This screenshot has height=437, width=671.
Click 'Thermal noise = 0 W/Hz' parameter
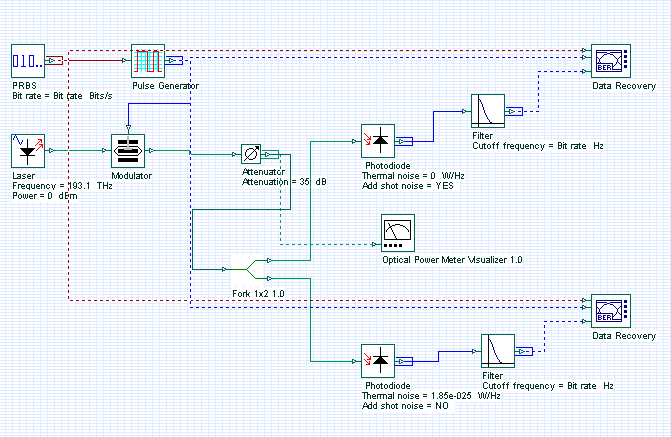coord(413,175)
